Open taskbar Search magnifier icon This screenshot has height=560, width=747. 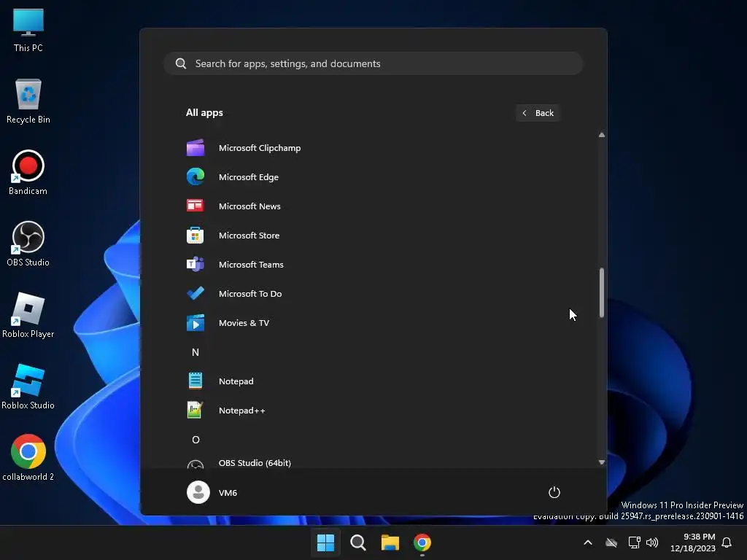pyautogui.click(x=357, y=542)
